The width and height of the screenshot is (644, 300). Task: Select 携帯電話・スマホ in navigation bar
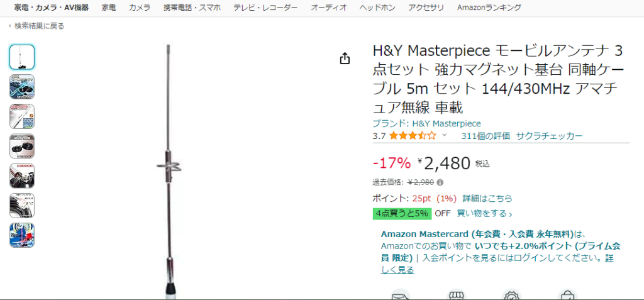pos(192,8)
